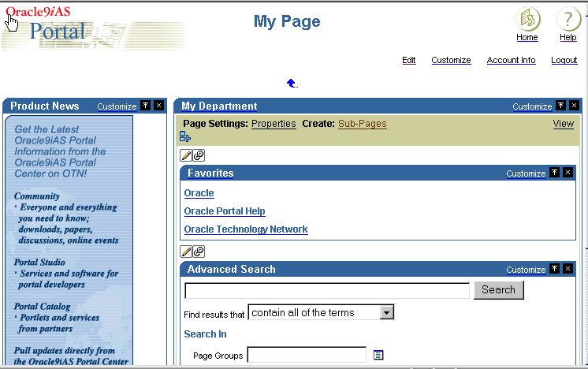Click the Logout link

coord(564,60)
